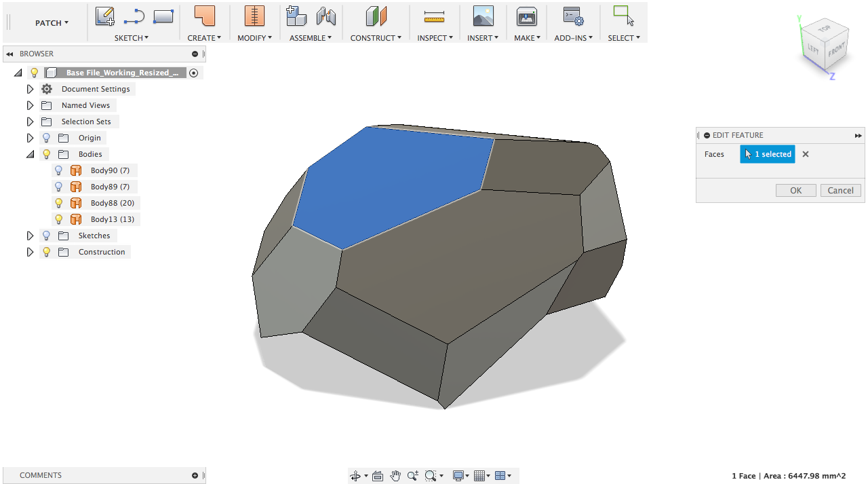Toggle visibility bulb for Body13 (13)
868x484 pixels.
(58, 219)
